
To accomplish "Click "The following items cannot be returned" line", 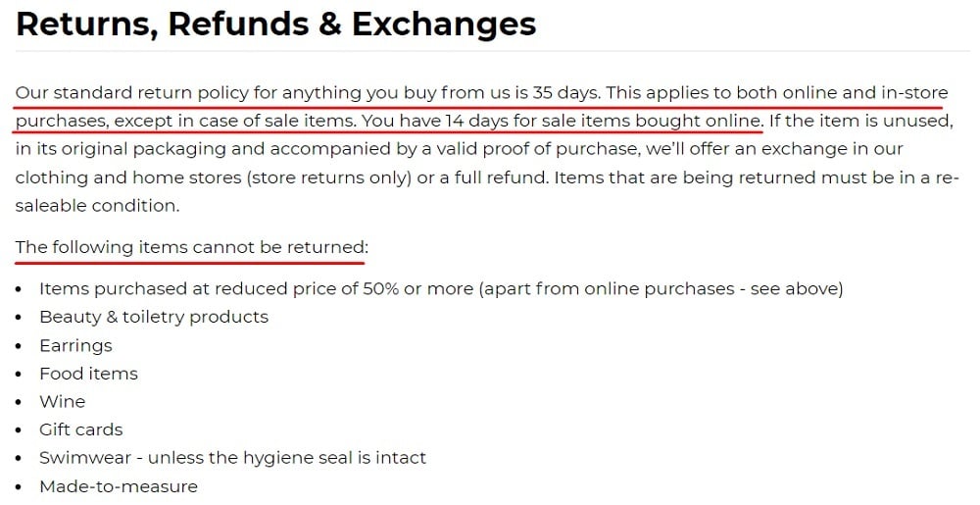I will pos(191,247).
